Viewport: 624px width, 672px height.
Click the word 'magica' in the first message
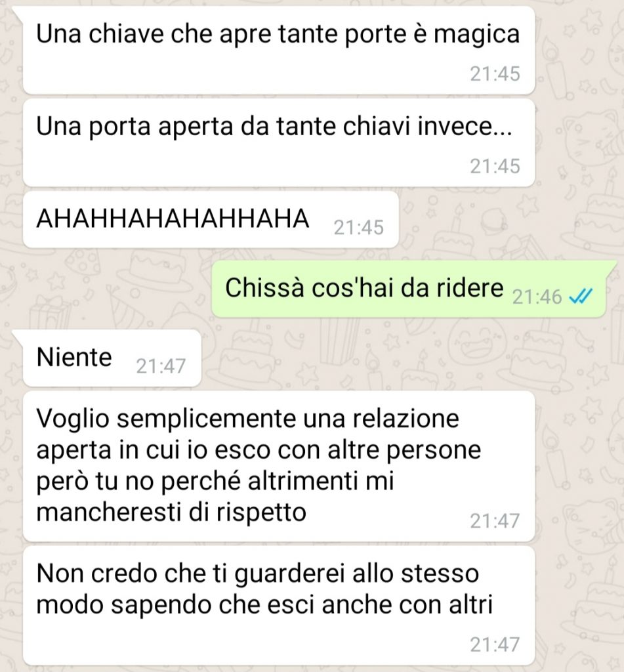coord(476,35)
